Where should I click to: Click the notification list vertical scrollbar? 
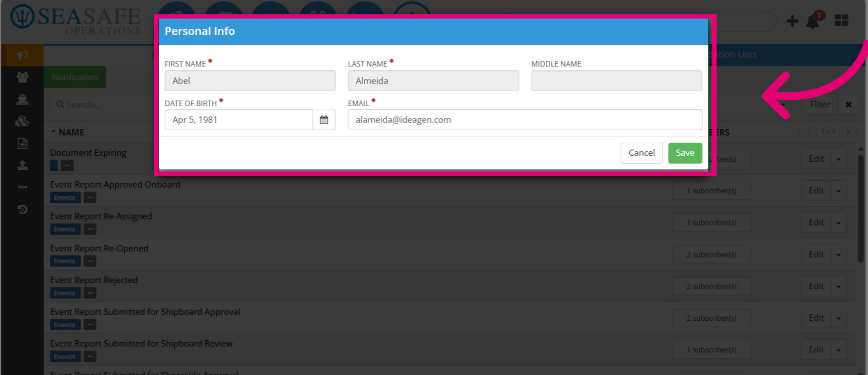coord(860,208)
